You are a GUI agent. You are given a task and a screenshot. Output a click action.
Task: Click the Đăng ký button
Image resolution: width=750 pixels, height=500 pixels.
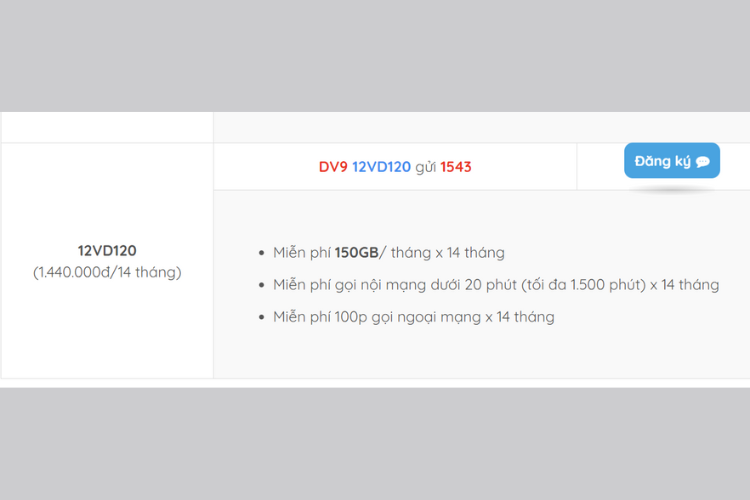pyautogui.click(x=672, y=161)
